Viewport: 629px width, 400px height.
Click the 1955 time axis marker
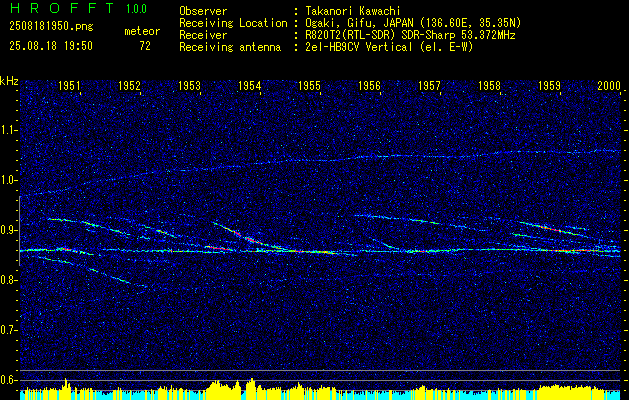(309, 86)
